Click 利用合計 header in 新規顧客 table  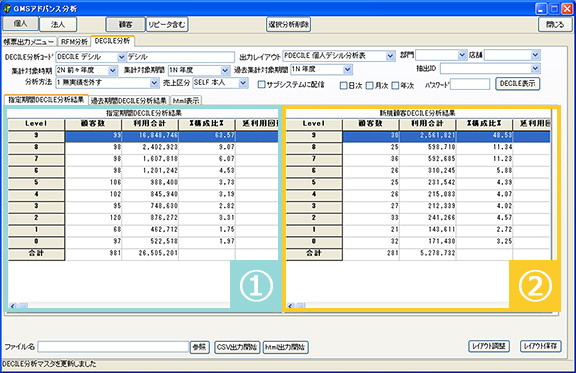[428, 124]
